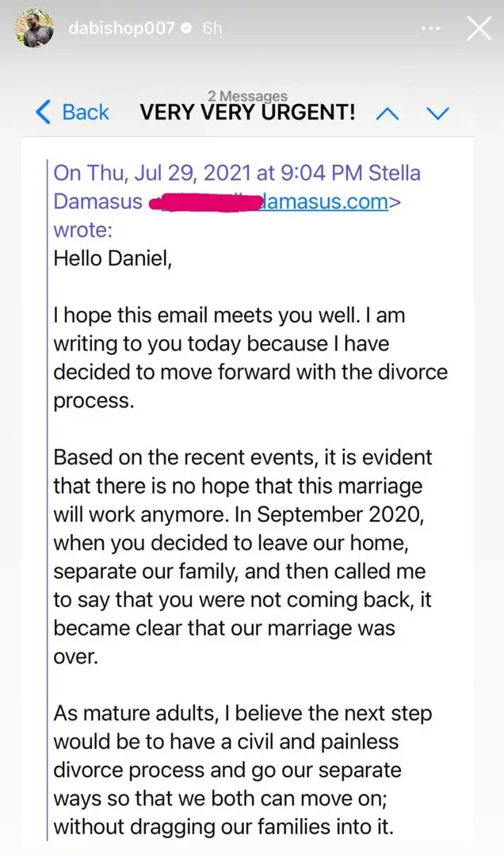Screen dimensions: 504x856
Task: Close the story with the X
Action: [x=479, y=29]
